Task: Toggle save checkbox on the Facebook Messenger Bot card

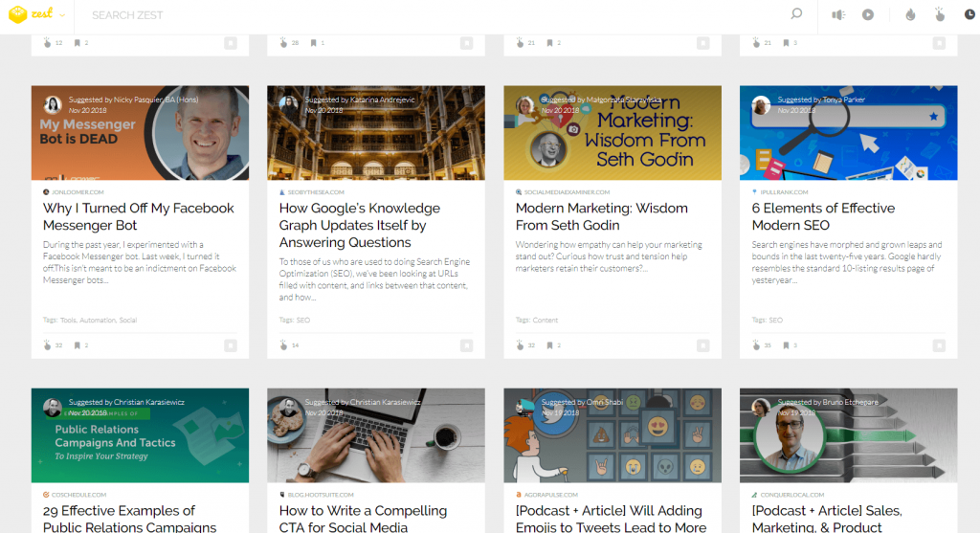Action: click(x=231, y=345)
